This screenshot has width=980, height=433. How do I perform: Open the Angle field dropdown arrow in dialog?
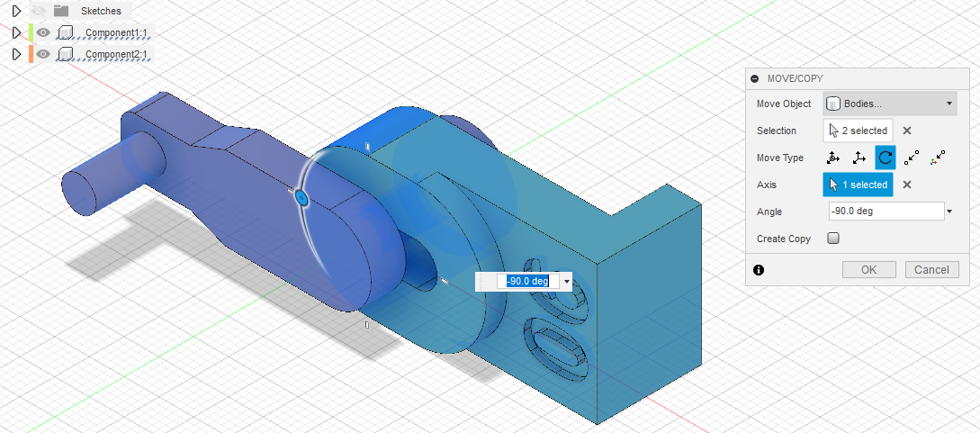(x=949, y=212)
